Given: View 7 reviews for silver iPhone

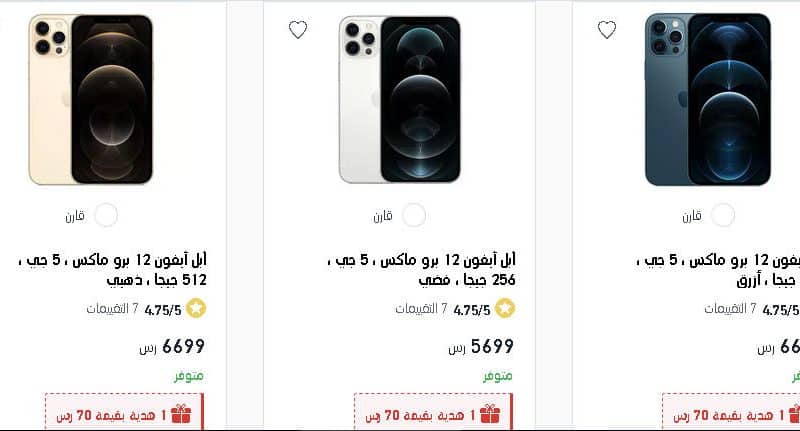Looking at the screenshot, I should (421, 309).
